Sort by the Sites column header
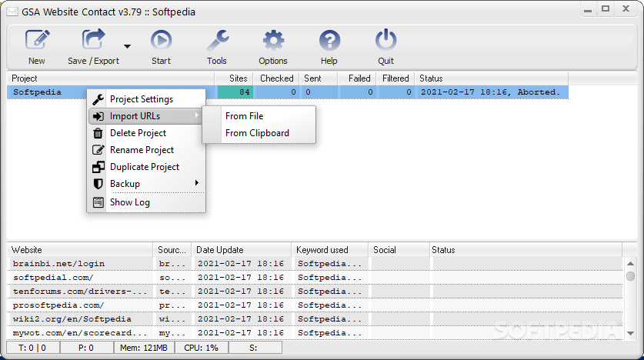The image size is (644, 360). coord(234,78)
